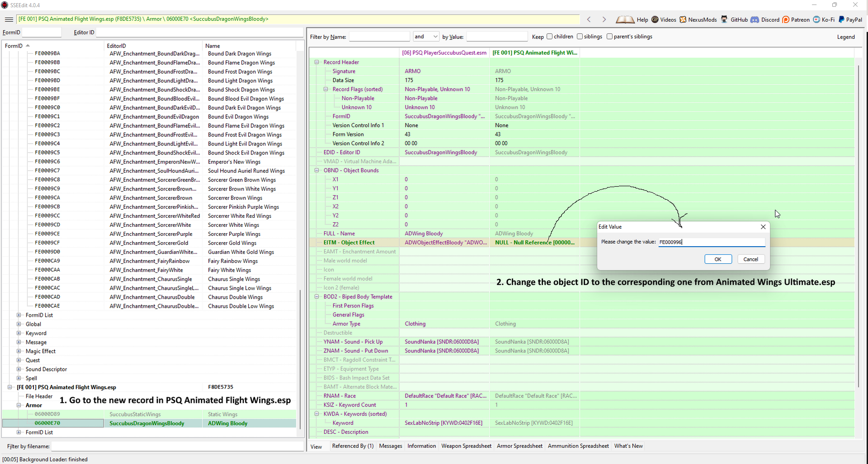Open Ko-Fi link icon
This screenshot has height=464, width=868.
816,19
